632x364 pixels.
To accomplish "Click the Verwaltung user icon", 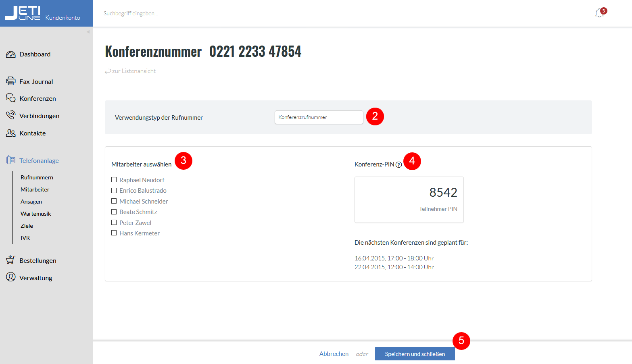I will 11,277.
